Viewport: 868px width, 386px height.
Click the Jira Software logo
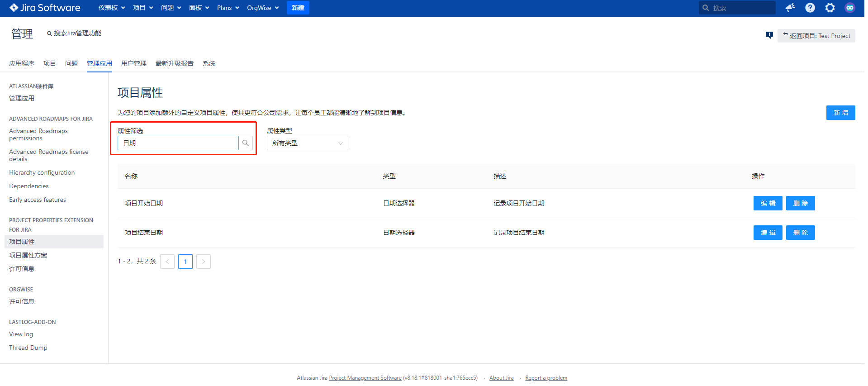click(x=45, y=8)
